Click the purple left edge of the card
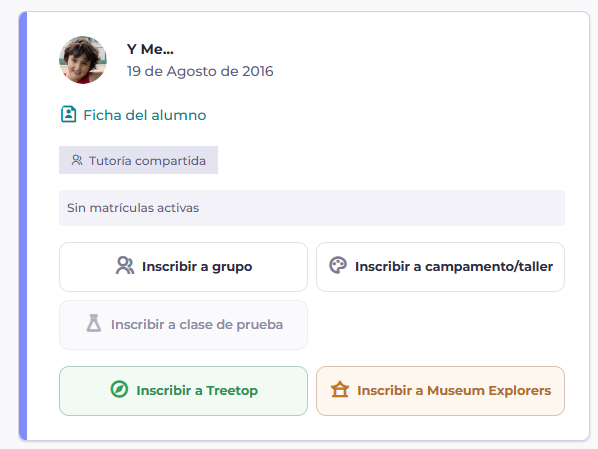 [23, 226]
